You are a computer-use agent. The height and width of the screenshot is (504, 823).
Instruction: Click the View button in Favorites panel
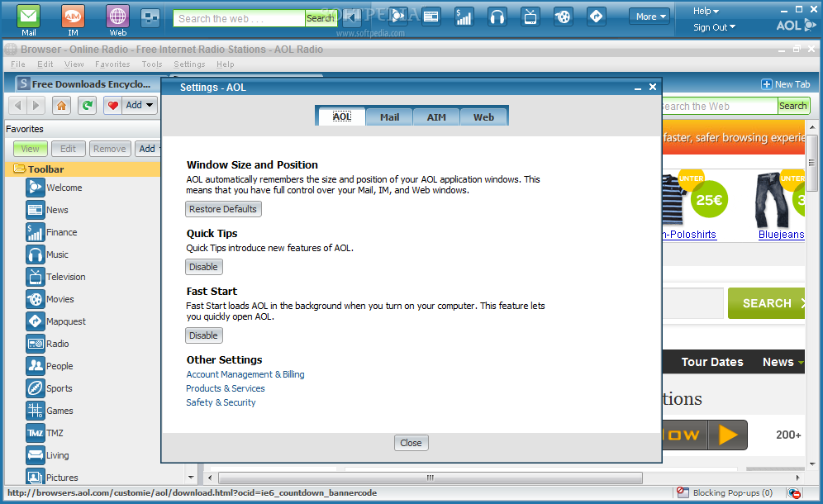coord(30,149)
